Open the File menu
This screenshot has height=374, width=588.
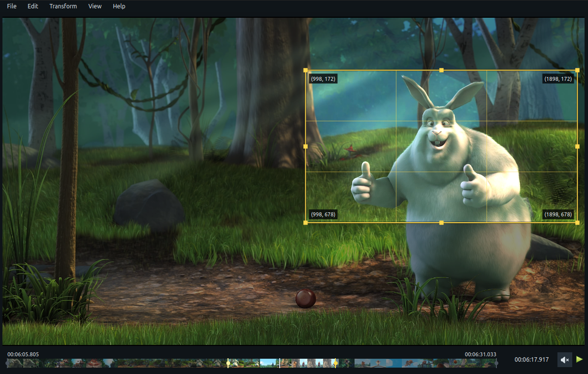[12, 6]
